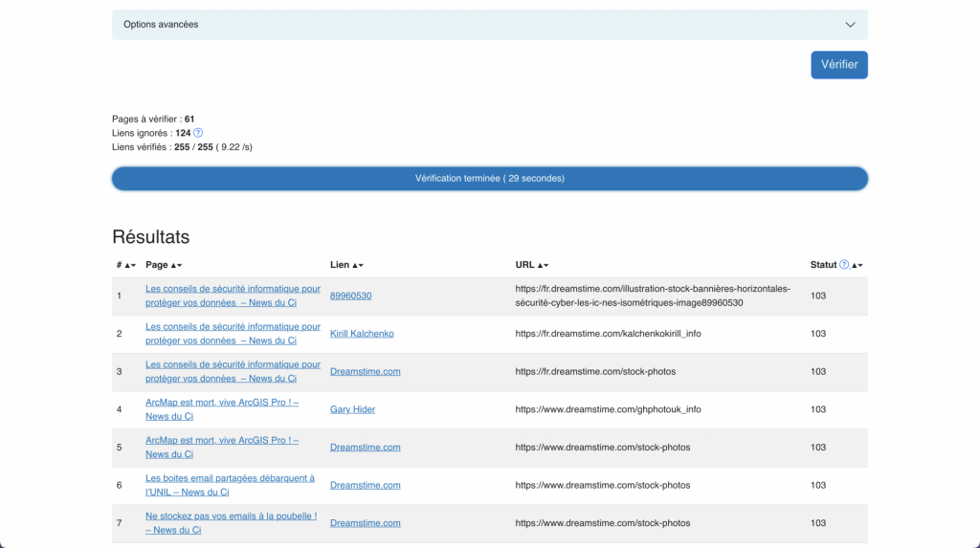Open row 4 ArcMap est mort page link

[221, 403]
